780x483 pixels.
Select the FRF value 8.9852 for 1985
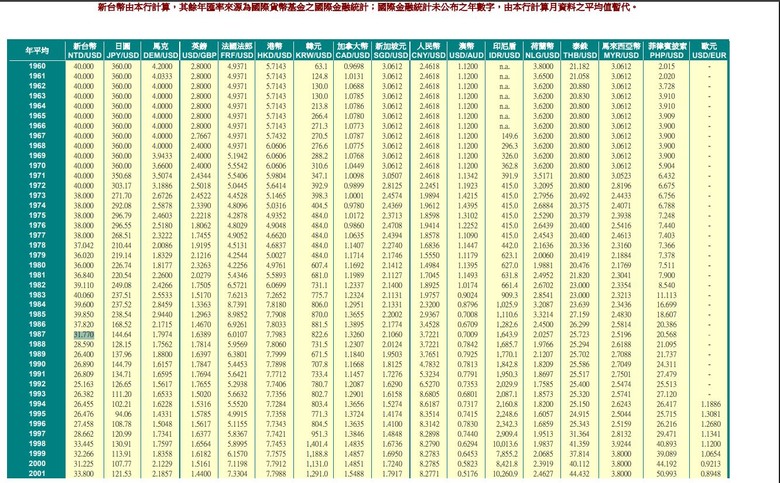tap(237, 315)
